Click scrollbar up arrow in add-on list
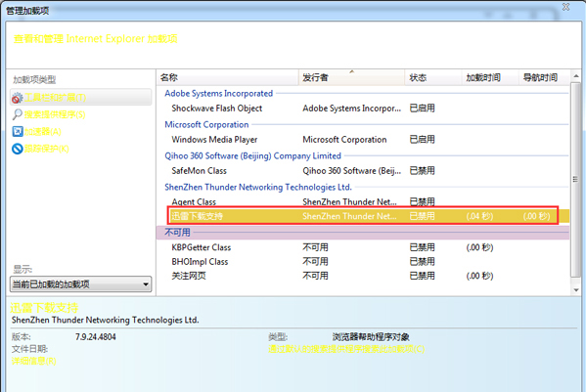The height and width of the screenshot is (392, 586). point(576,76)
